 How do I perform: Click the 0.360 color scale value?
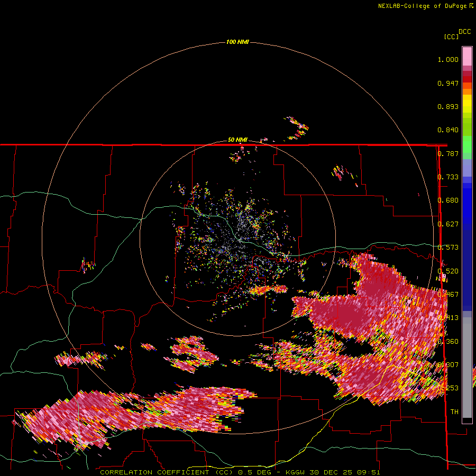(448, 342)
